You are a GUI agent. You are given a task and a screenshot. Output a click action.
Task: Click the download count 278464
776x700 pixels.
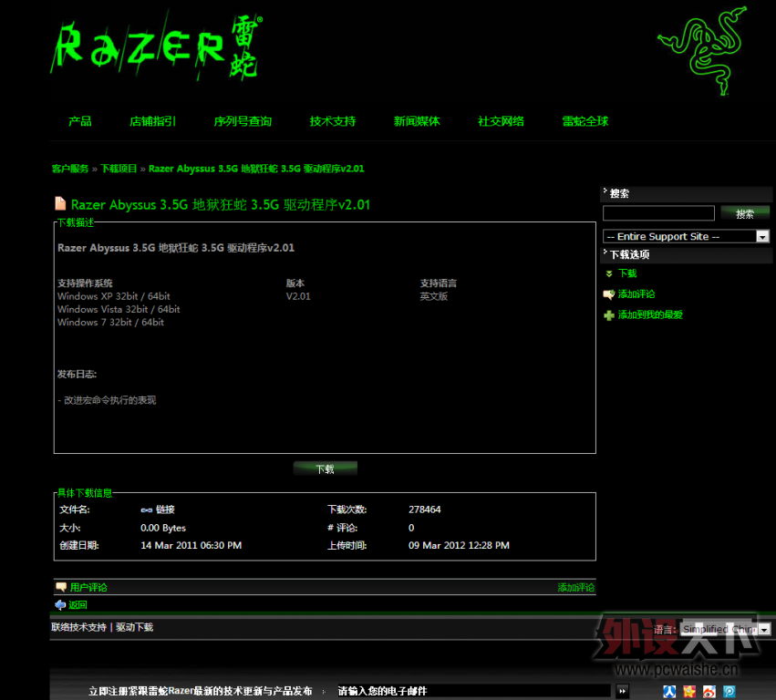click(425, 510)
